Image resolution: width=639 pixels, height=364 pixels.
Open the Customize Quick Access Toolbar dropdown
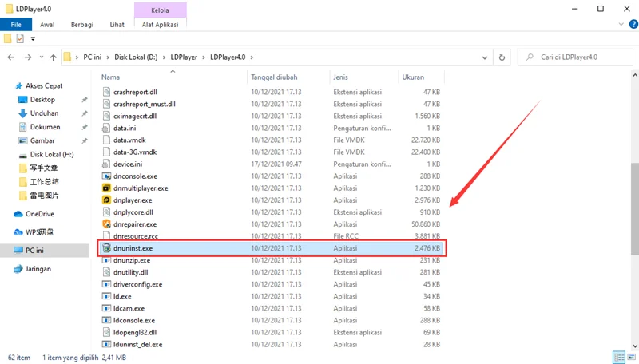(33, 39)
